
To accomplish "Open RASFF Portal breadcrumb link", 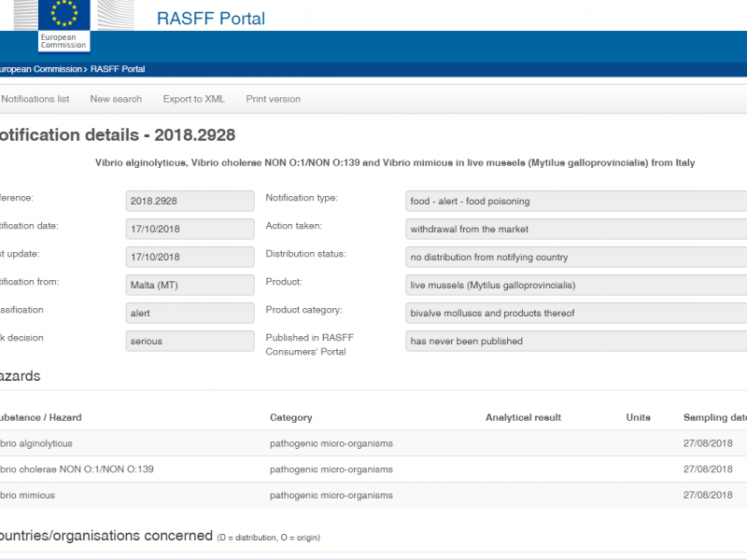I will point(118,69).
